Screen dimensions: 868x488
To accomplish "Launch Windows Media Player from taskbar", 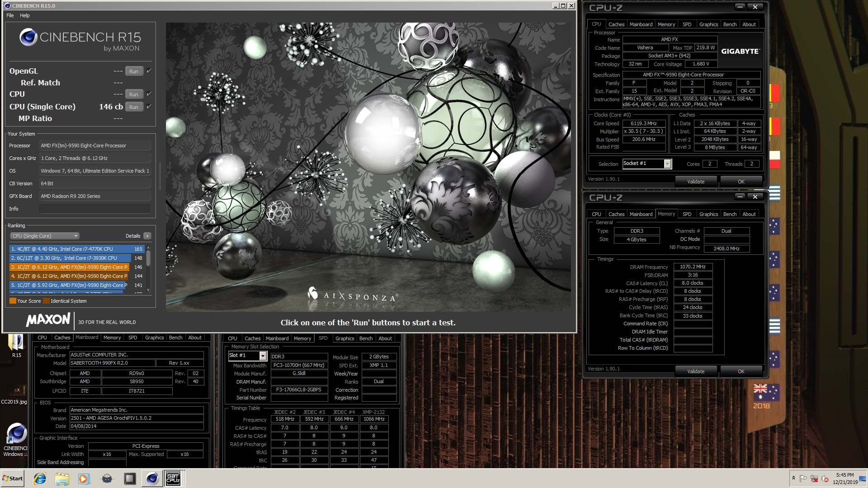I will coord(84,479).
